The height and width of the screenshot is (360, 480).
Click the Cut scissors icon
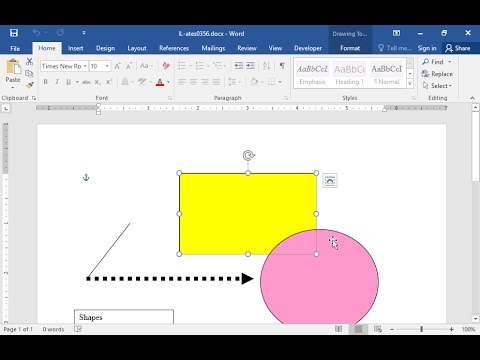pyautogui.click(x=29, y=61)
